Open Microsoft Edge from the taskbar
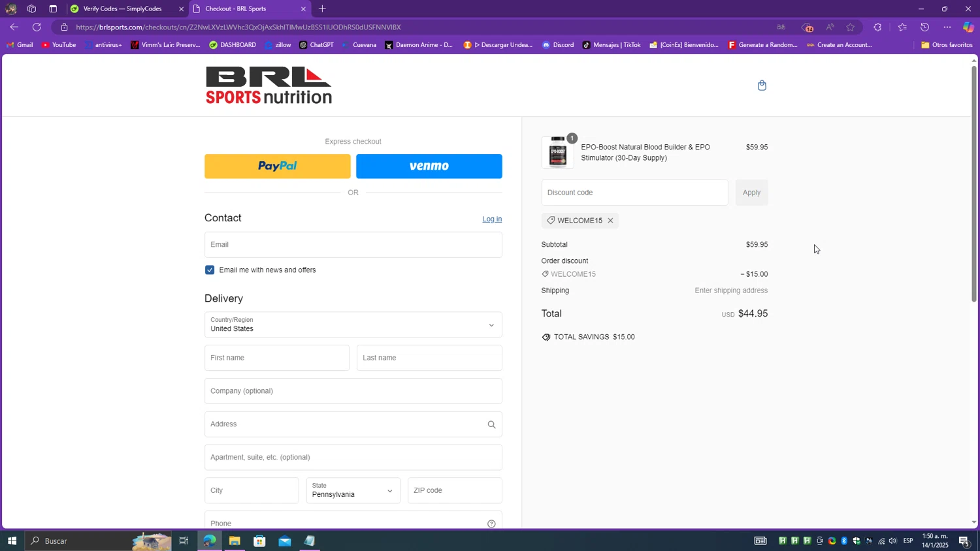980x551 pixels. pyautogui.click(x=209, y=541)
